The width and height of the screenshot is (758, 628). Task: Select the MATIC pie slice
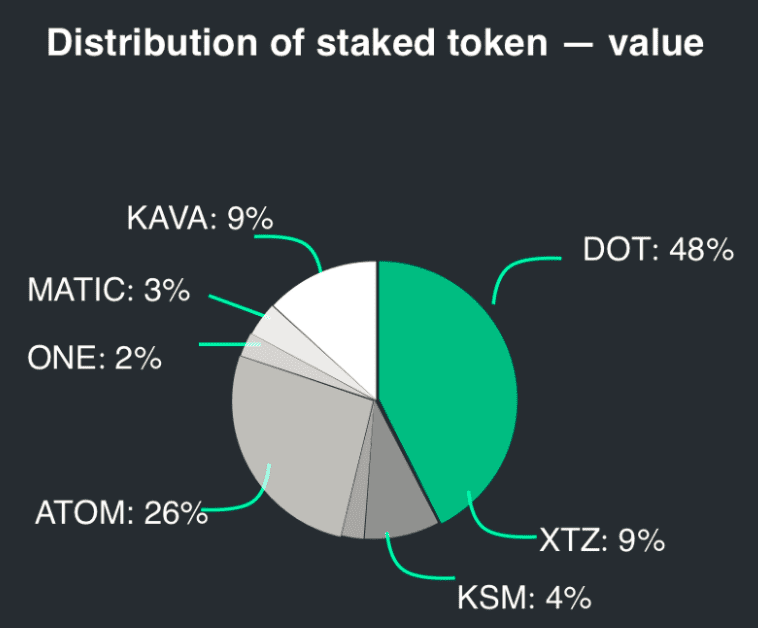tap(285, 334)
